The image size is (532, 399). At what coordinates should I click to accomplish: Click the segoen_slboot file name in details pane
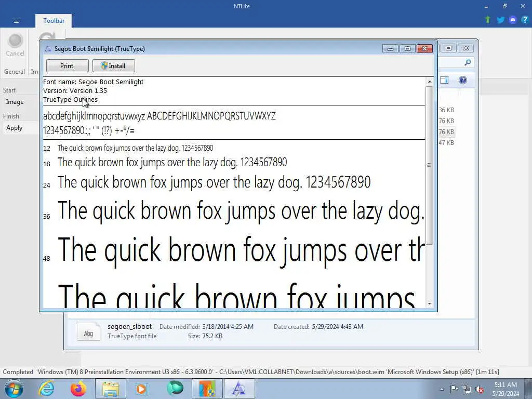pos(129,326)
